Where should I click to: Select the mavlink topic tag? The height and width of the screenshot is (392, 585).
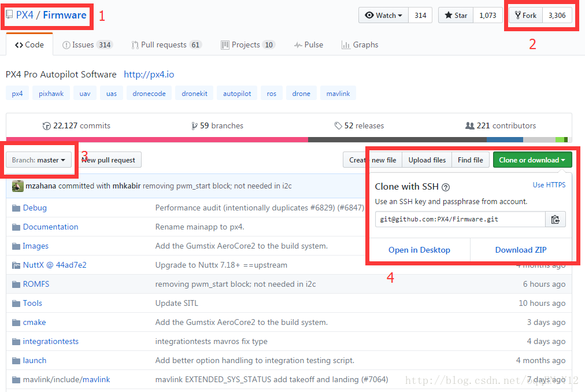[338, 93]
